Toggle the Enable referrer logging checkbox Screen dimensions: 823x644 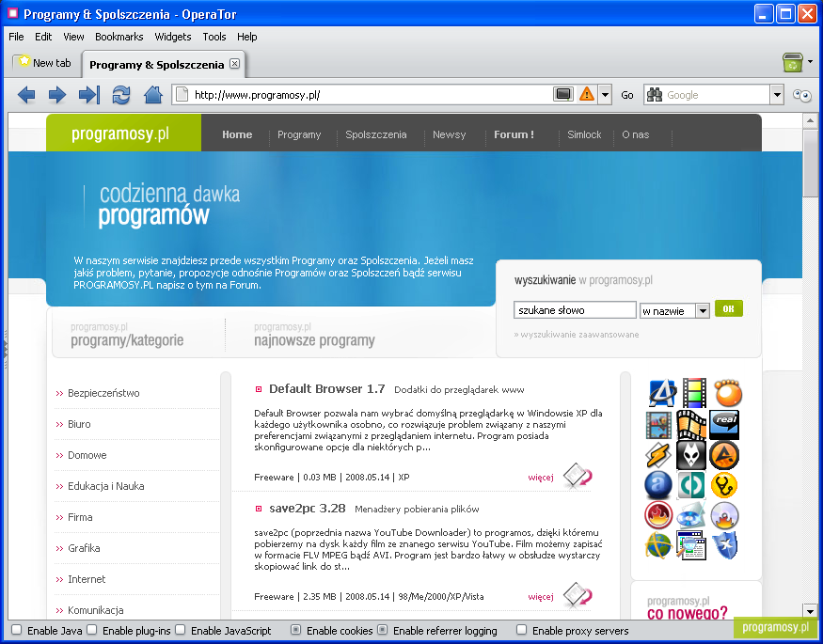pyautogui.click(x=383, y=630)
